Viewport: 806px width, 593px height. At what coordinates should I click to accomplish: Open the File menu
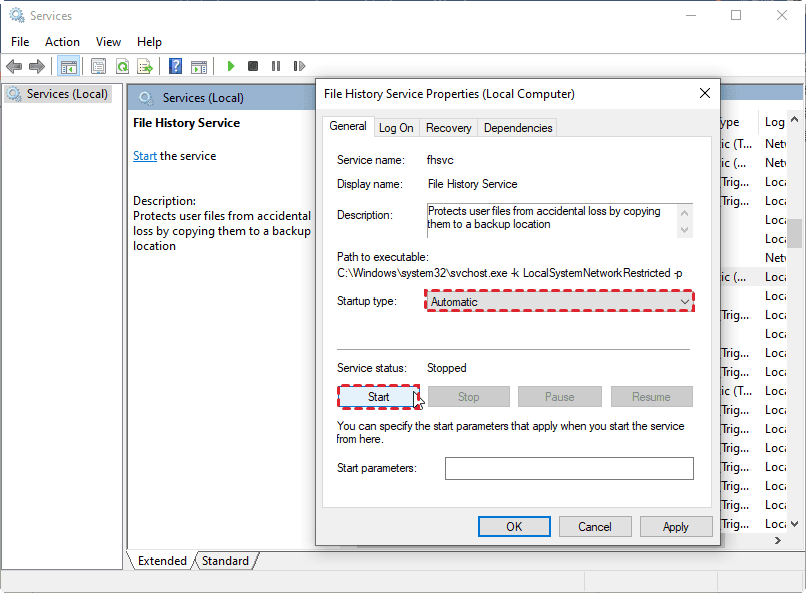coord(20,42)
